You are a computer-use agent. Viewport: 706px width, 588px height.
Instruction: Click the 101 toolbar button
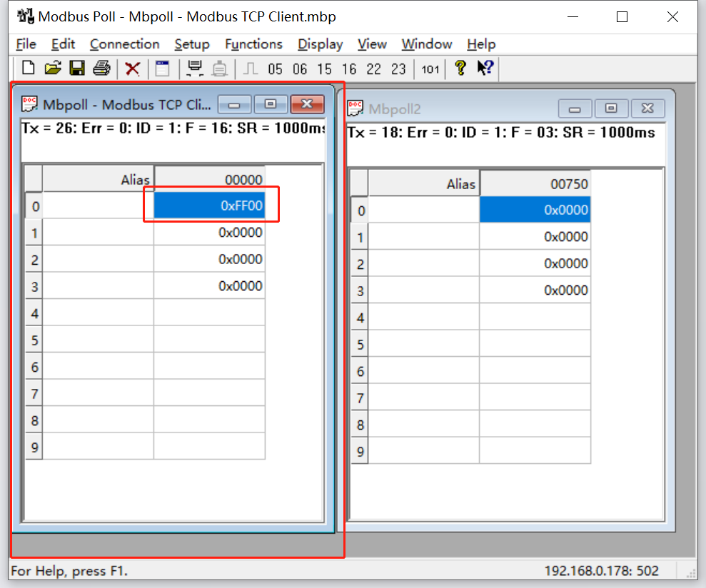430,69
